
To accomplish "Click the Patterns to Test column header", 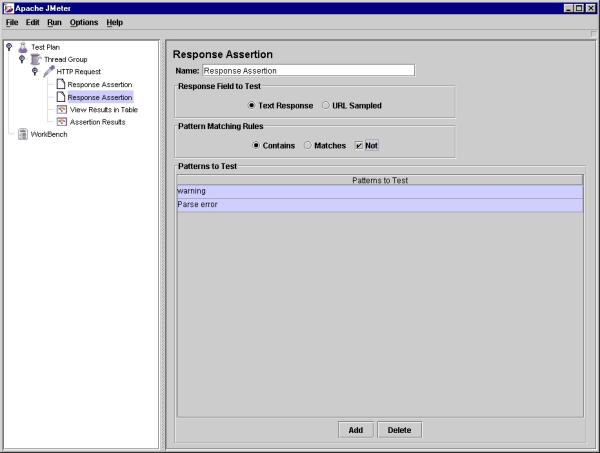I will tap(380, 180).
